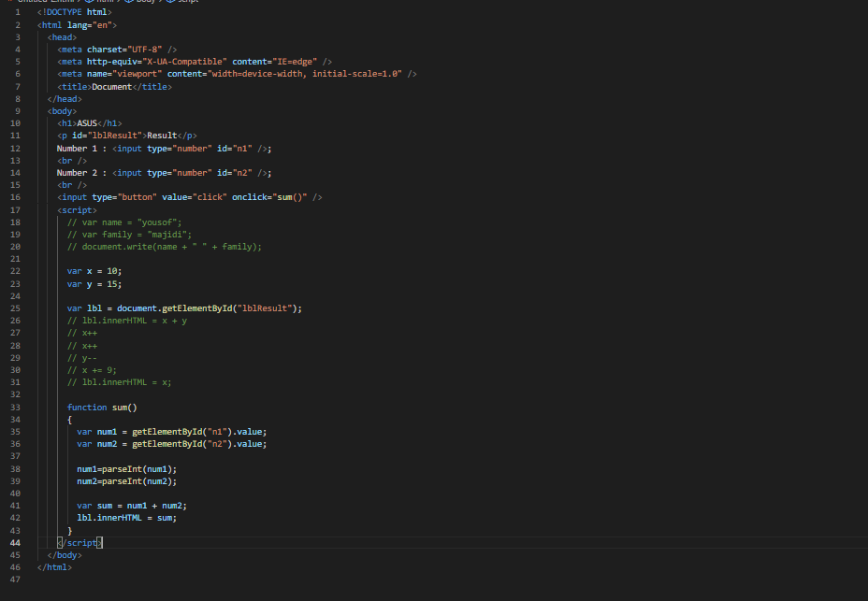Click line number 17 in the gutter
868x601 pixels.
tap(17, 210)
